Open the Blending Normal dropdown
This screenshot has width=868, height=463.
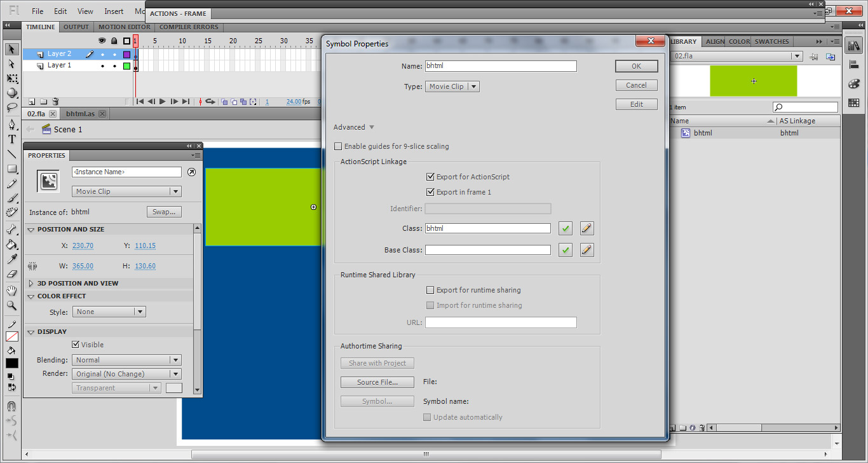pos(126,360)
